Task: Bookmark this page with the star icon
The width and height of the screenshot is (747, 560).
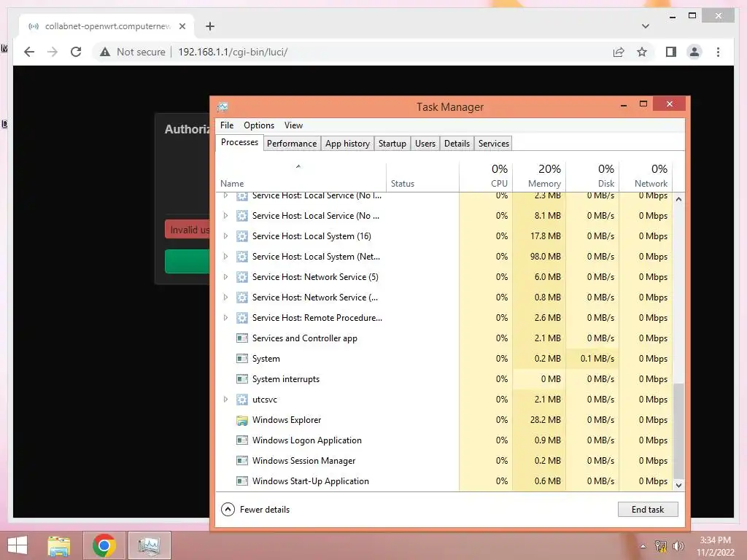Action: (x=642, y=52)
